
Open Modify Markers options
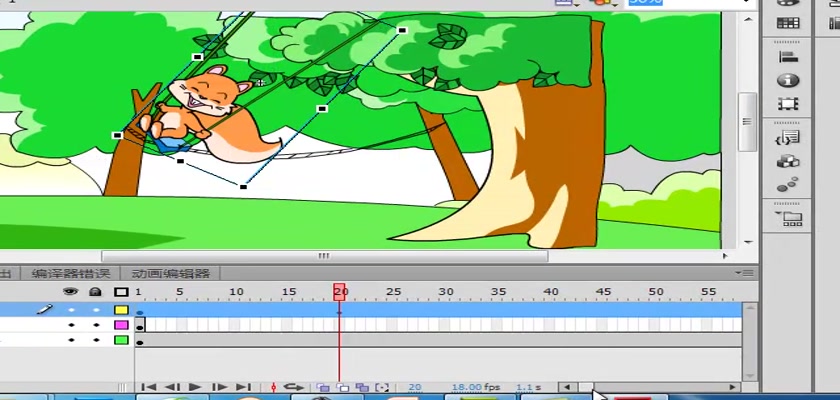click(381, 387)
